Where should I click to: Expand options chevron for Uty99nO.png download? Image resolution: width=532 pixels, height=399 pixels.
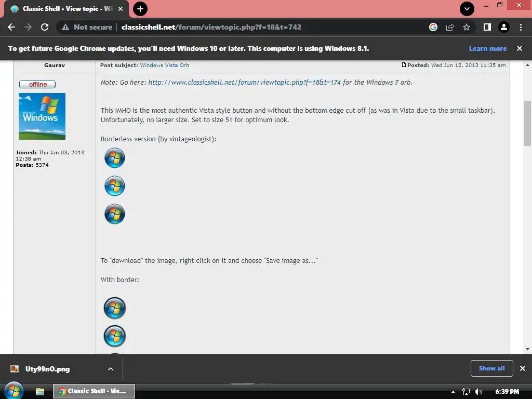coord(111,369)
